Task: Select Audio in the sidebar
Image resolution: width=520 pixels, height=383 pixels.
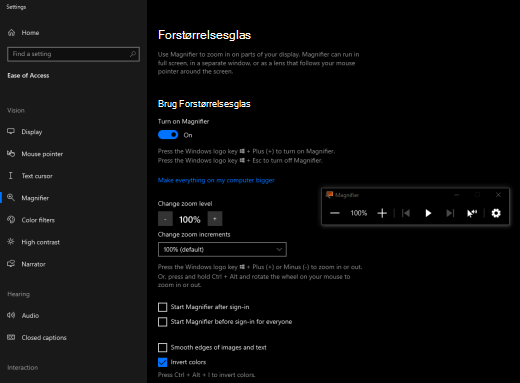Action: [30, 315]
